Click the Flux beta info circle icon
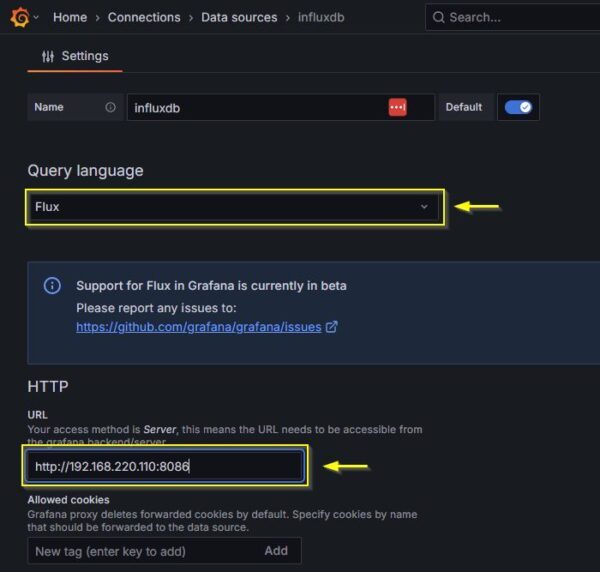This screenshot has height=572, width=600. click(x=52, y=285)
